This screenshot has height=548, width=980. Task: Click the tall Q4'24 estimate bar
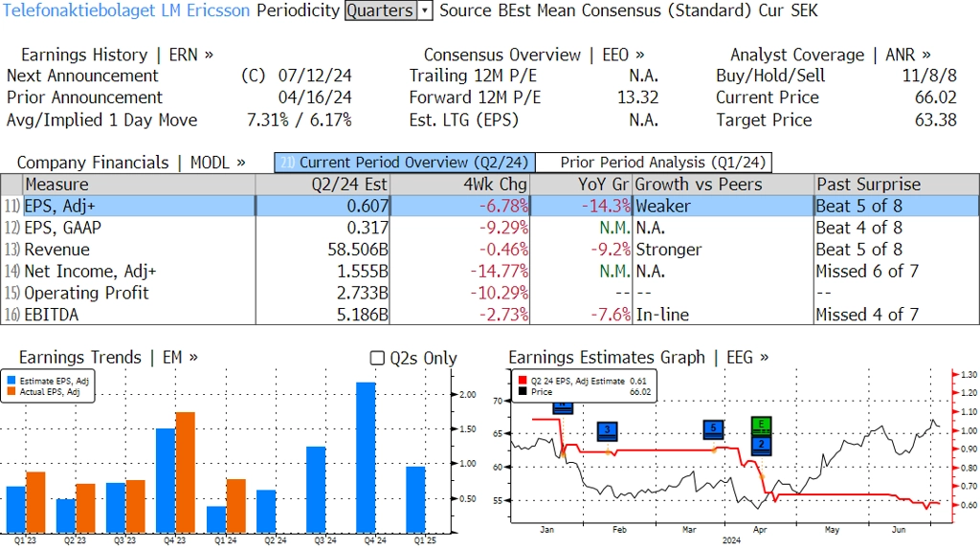click(367, 457)
